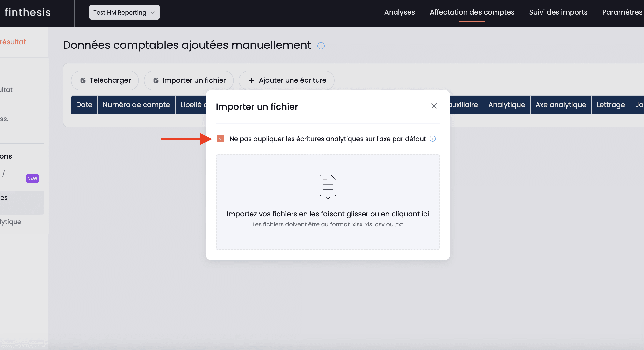
Task: Sort by Numéro de compte column
Action: pos(136,105)
